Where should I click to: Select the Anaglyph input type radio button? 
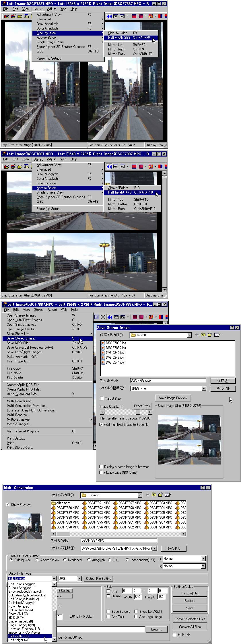tap(89, 560)
